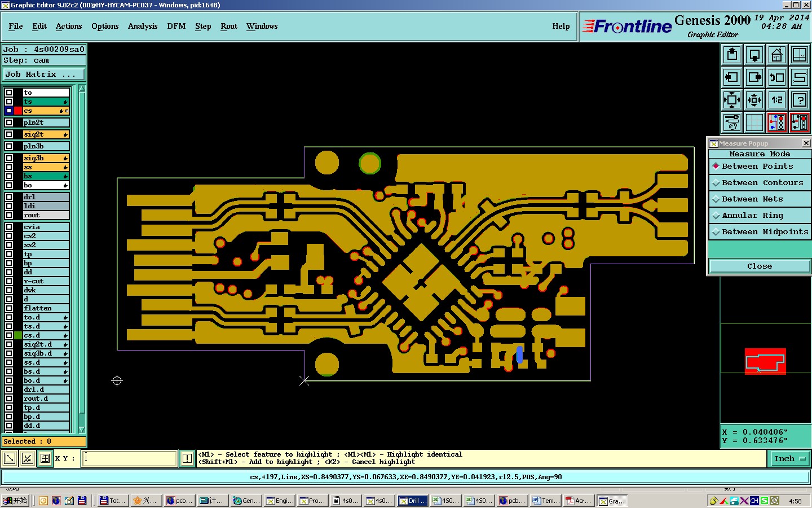Select the 'cvia' layer row
812x508 pixels.
pos(46,227)
